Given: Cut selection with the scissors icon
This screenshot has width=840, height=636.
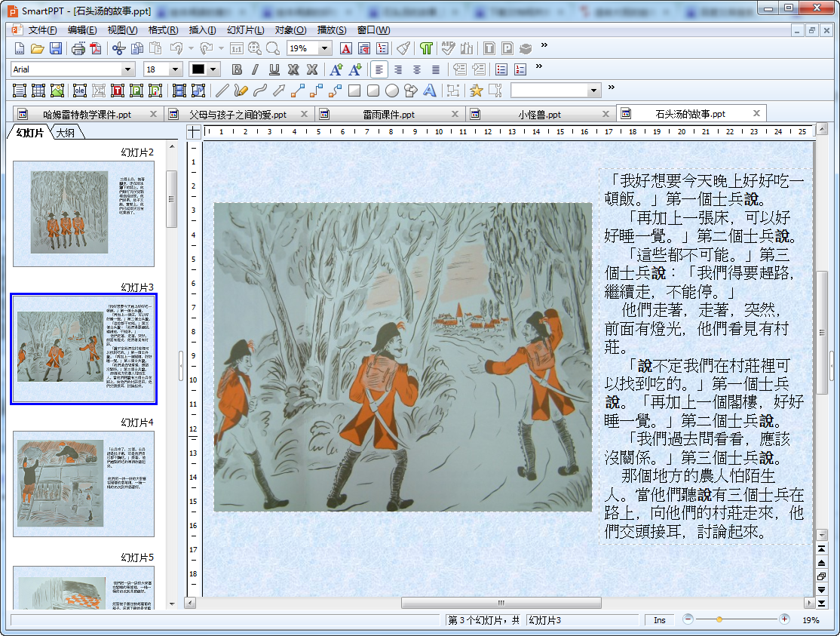Looking at the screenshot, I should pyautogui.click(x=118, y=49).
